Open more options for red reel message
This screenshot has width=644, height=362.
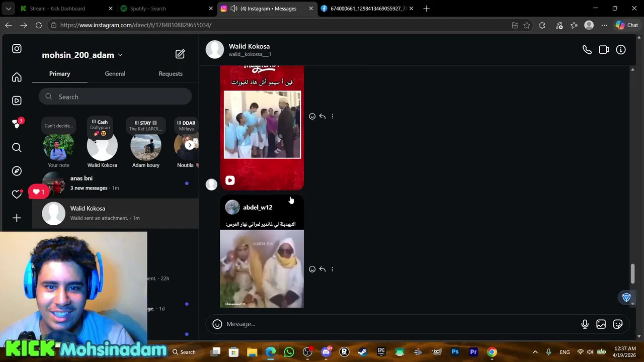pyautogui.click(x=332, y=116)
